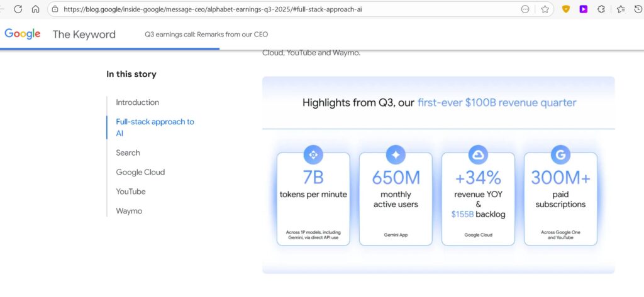Viewport: 644px width, 297px height.
Task: Click the '650M' figure
Action: tap(396, 178)
